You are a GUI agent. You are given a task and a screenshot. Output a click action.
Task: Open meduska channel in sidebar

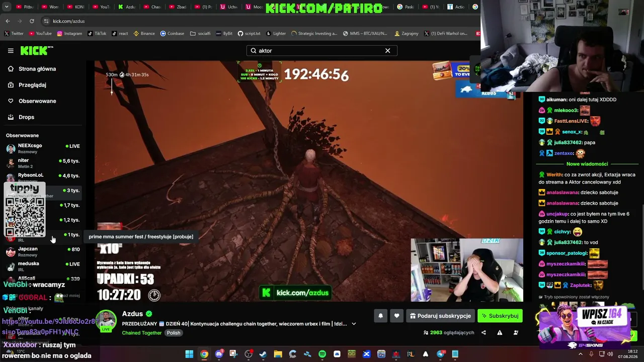click(x=43, y=266)
